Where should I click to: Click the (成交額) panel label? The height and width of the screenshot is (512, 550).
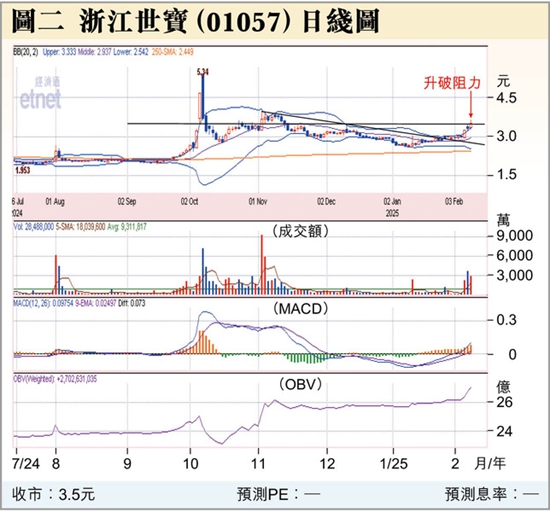[301, 231]
